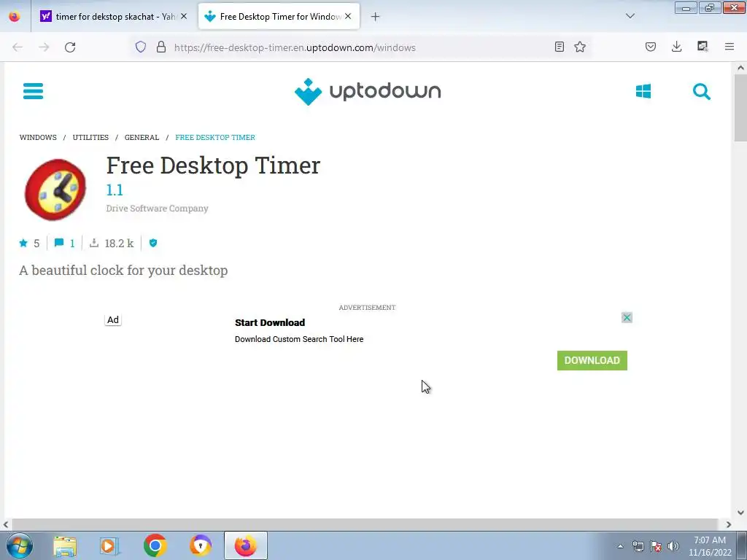The height and width of the screenshot is (560, 747).
Task: Click the green DOWNLOAD ad button
Action: click(x=592, y=360)
